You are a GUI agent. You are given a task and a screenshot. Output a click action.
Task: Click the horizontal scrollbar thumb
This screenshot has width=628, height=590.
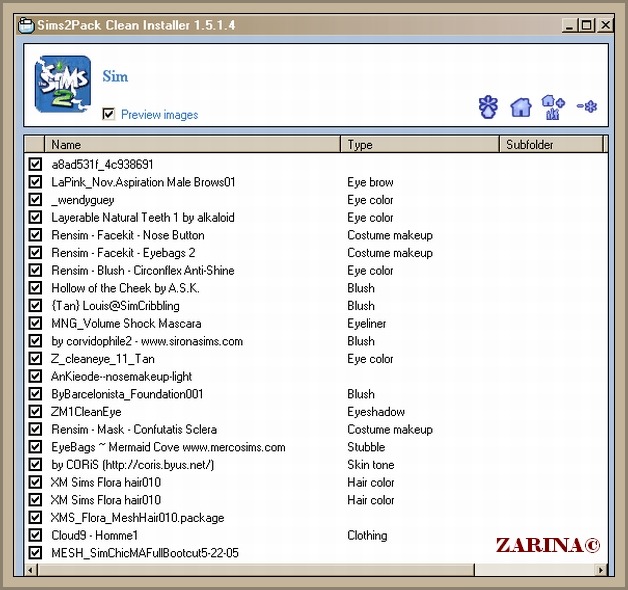[x=256, y=569]
